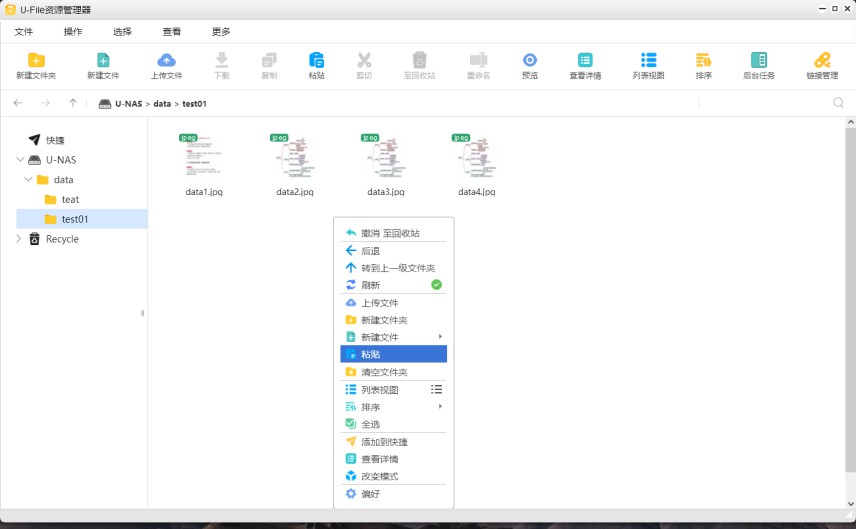Click the up-arrow parent folder navigation button
Screen dimensions: 856x529
pos(73,103)
